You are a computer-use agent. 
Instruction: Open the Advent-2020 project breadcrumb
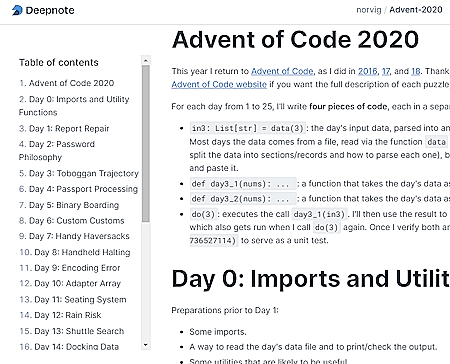[x=416, y=10]
